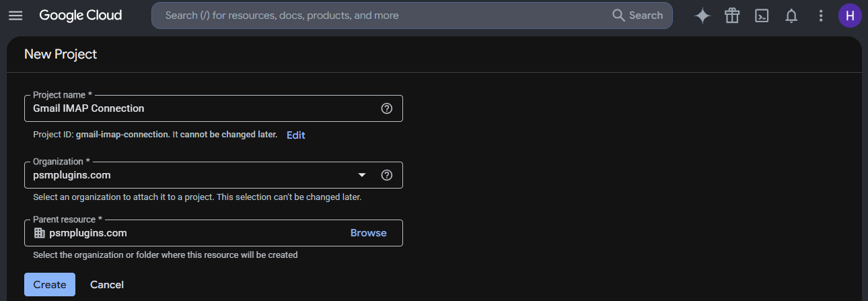Click 'Select the organization or folder' hint text
The width and height of the screenshot is (868, 301).
coord(166,255)
